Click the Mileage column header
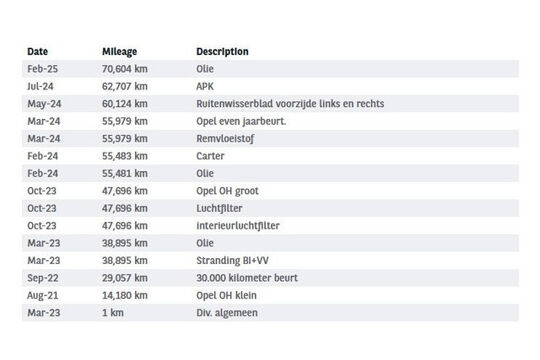Image resolution: width=540 pixels, height=360 pixels. point(120,52)
